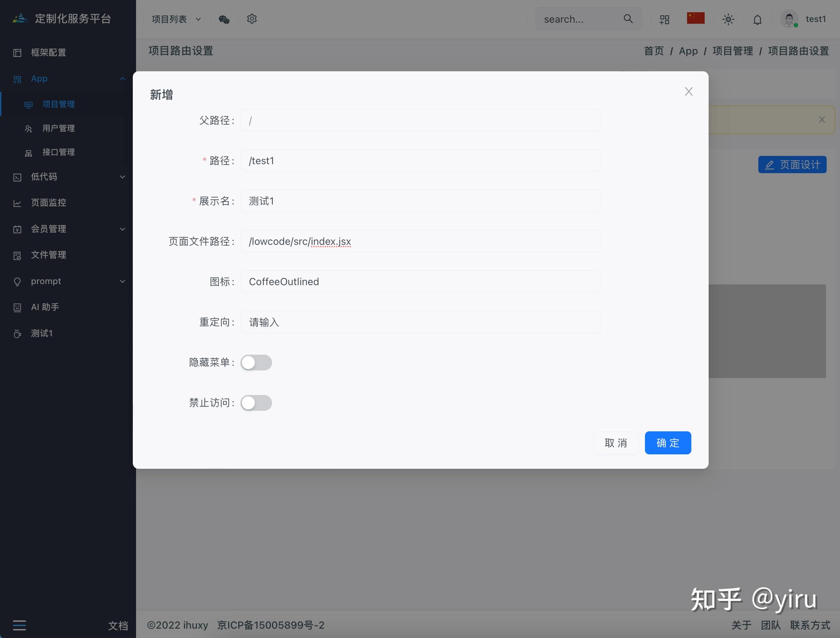Click the 确定 button
This screenshot has width=840, height=638.
(x=668, y=443)
